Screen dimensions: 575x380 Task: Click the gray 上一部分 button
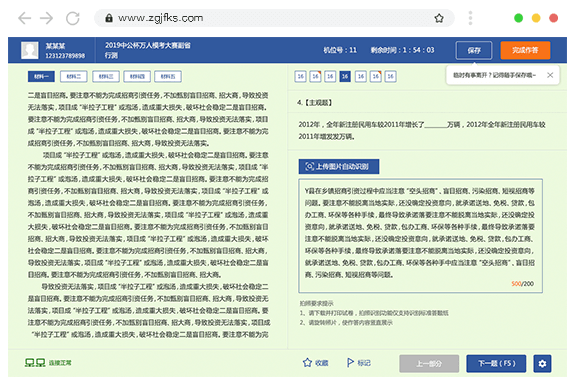click(x=429, y=363)
